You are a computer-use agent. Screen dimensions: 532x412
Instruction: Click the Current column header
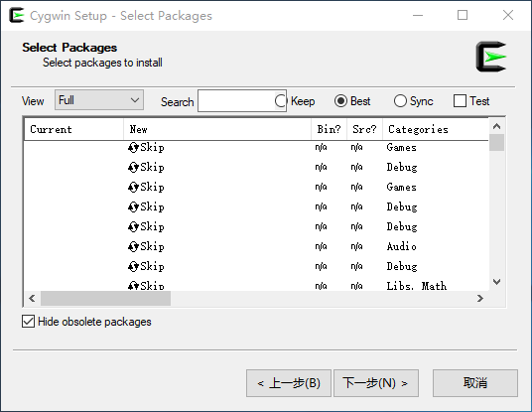point(74,129)
